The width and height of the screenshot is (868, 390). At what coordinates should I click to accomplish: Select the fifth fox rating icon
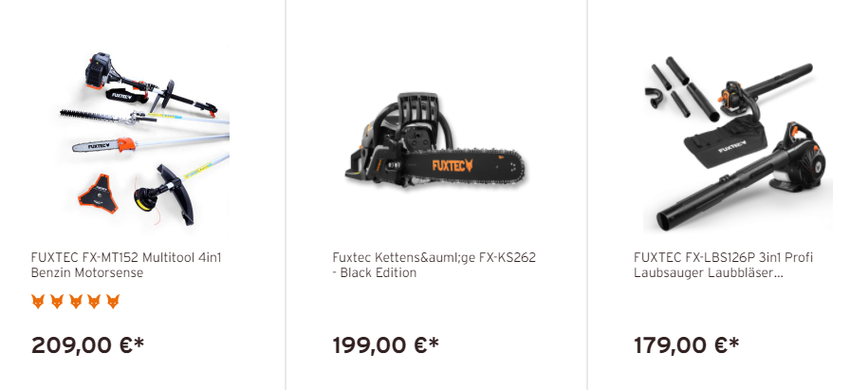tap(113, 302)
